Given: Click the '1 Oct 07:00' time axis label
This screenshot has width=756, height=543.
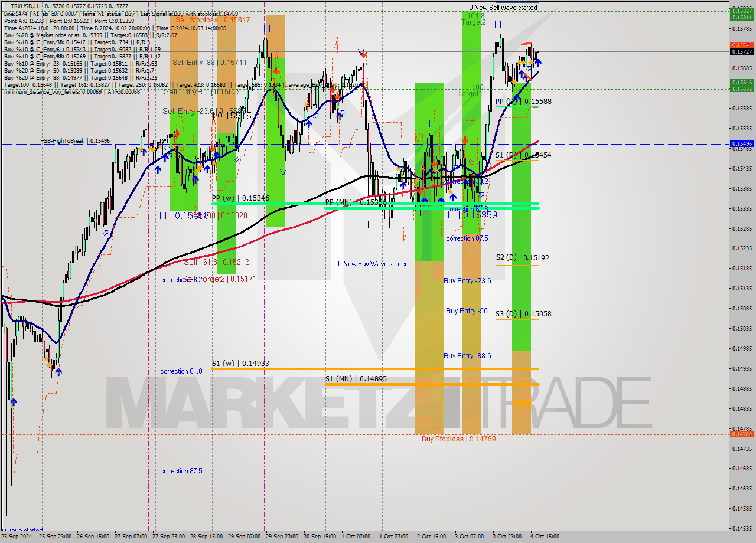Looking at the screenshot, I should point(356,537).
